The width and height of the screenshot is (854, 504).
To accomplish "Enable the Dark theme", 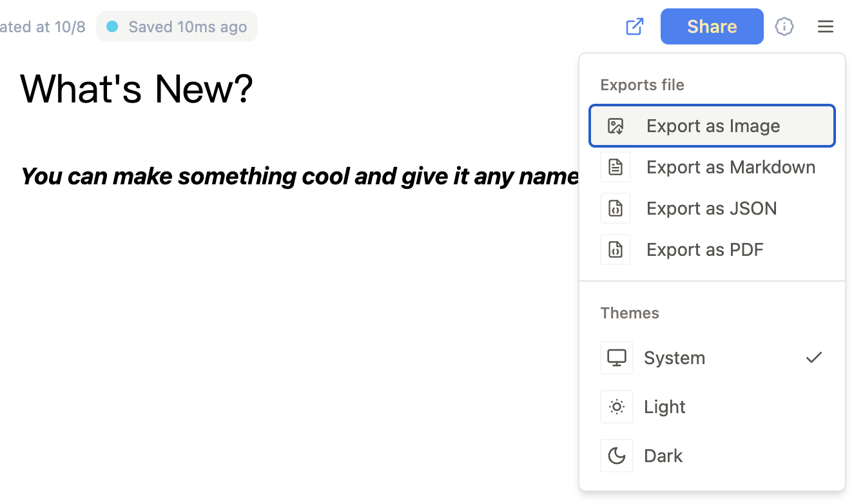I will click(712, 456).
